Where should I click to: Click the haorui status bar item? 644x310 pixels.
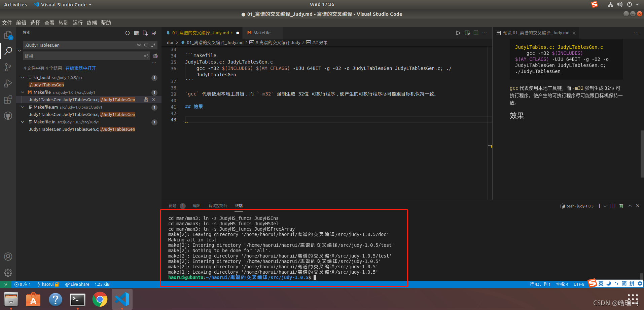[x=48, y=284]
